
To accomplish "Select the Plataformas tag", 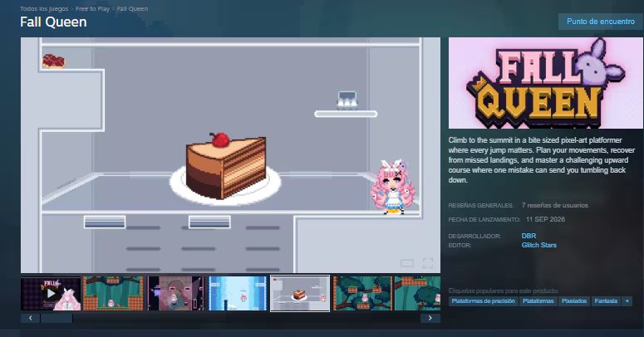I will click(538, 301).
